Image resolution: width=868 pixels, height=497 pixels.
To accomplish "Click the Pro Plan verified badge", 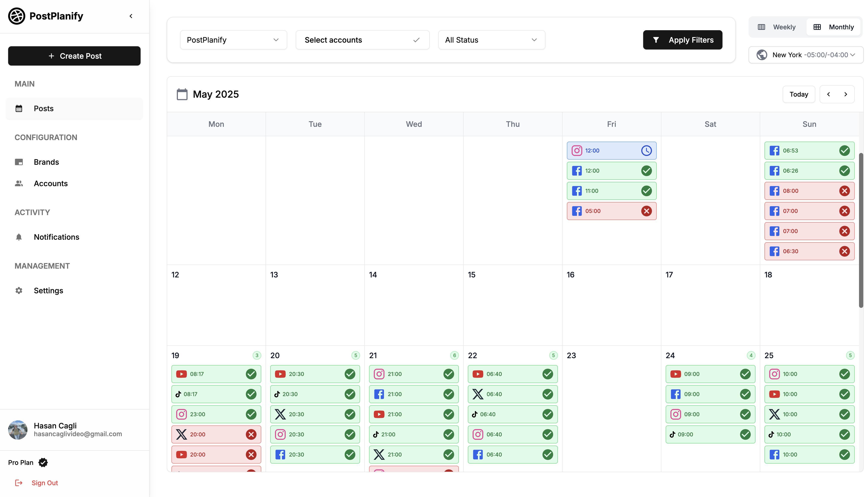I will coord(43,463).
